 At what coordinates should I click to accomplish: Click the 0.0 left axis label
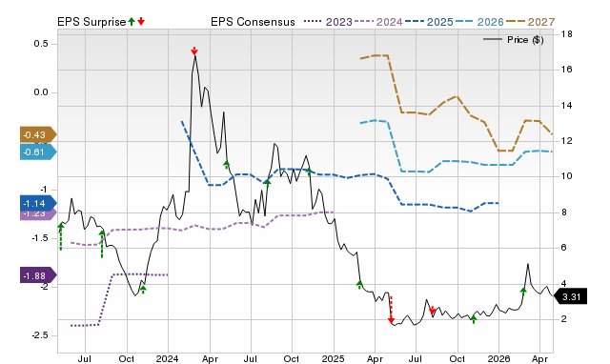coord(41,92)
